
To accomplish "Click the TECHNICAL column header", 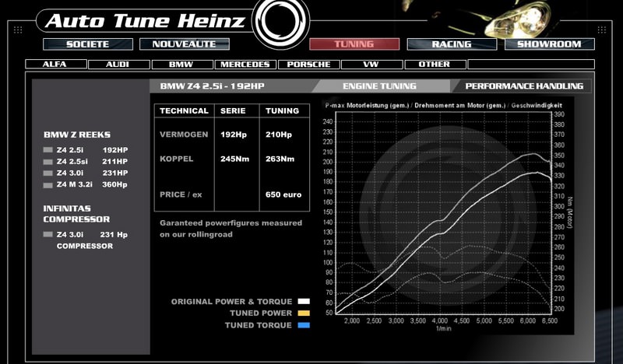I will tap(184, 110).
